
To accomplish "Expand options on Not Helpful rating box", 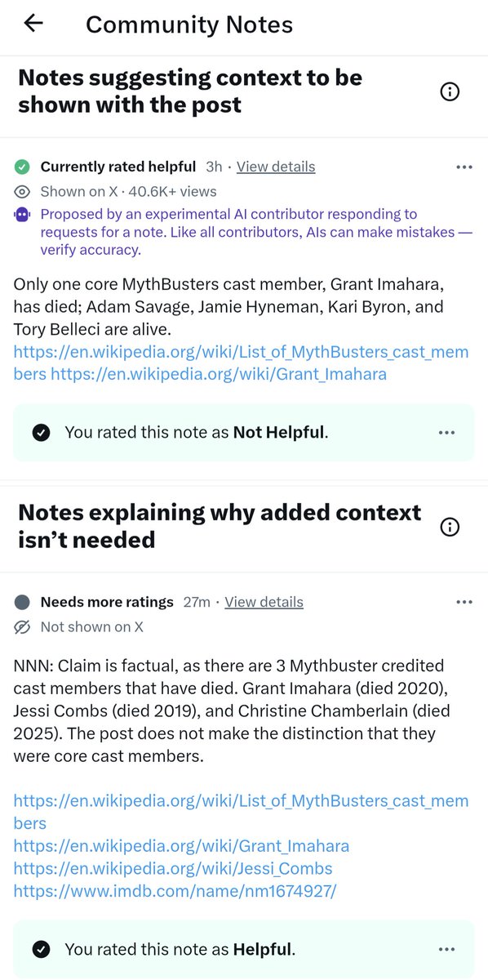I will [x=446, y=432].
